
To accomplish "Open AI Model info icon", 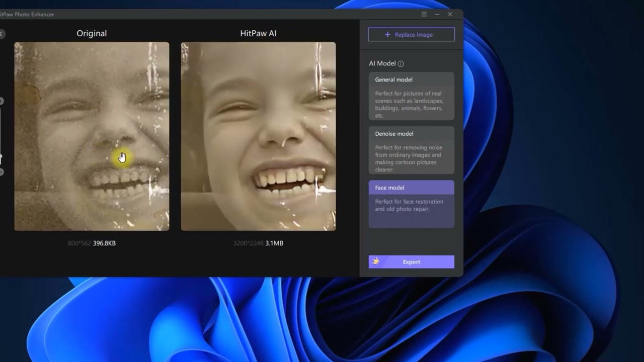I will [x=401, y=64].
